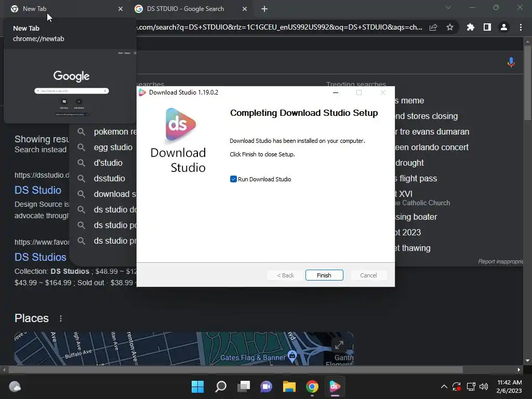The image size is (532, 399).
Task: Click trending search 'orlando concert'
Action: pyautogui.click(x=432, y=147)
